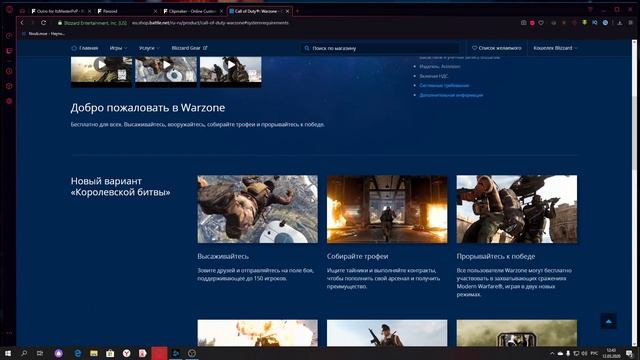Viewport: 640px width, 360px height.
Task: Open File Explorer from the taskbar
Action: click(x=94, y=353)
